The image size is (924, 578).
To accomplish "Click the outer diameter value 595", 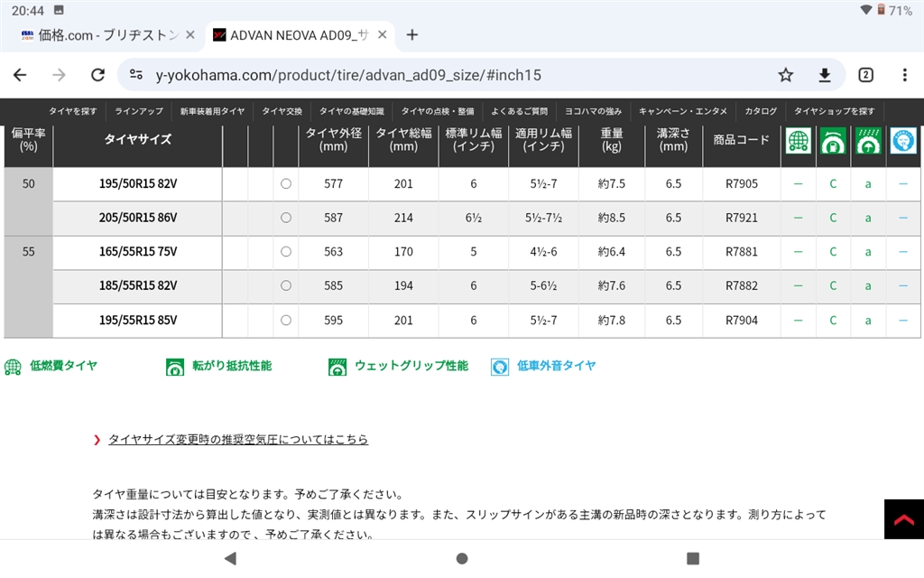I will coord(334,321).
